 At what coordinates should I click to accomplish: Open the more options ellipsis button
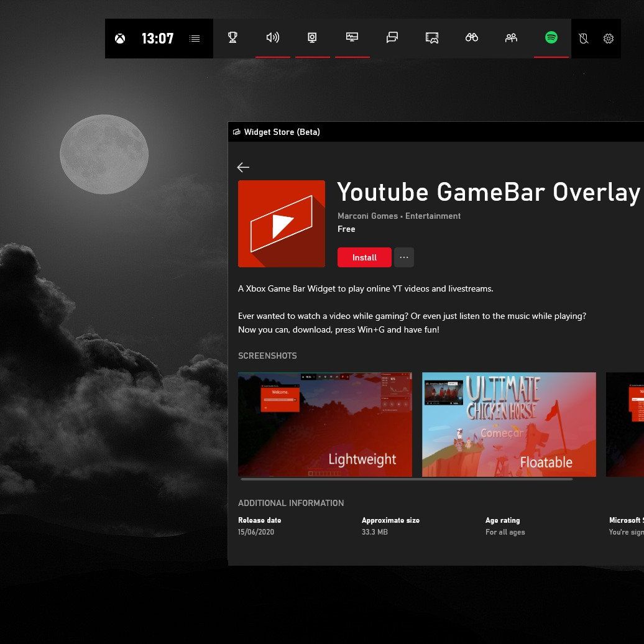click(x=404, y=257)
